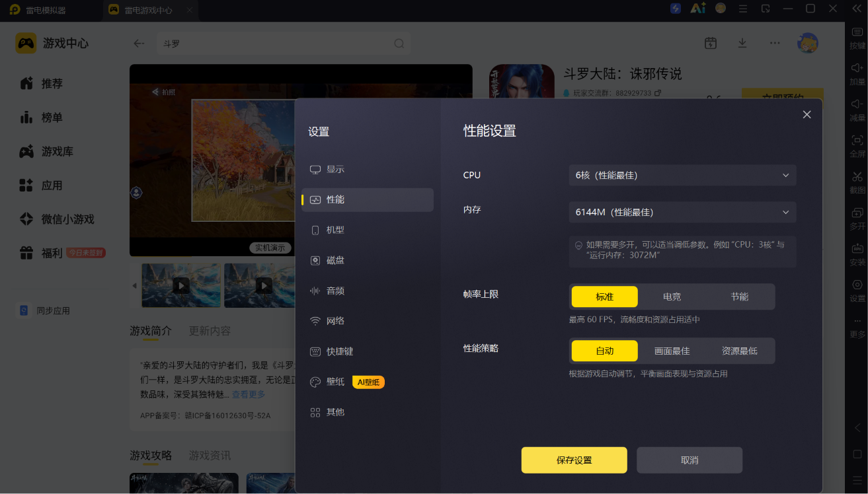The width and height of the screenshot is (868, 494).
Task: Click the 斗罗大陆 game icon thumbnail
Action: 522,83
